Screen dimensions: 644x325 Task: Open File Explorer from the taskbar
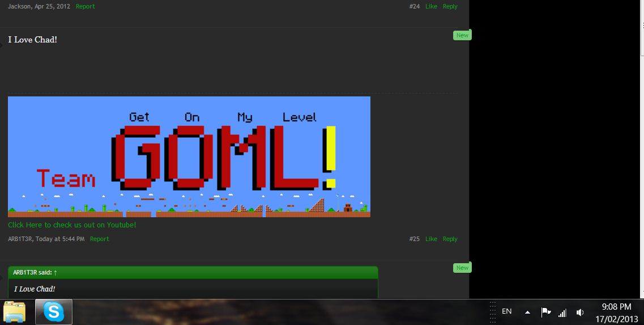pos(14,313)
